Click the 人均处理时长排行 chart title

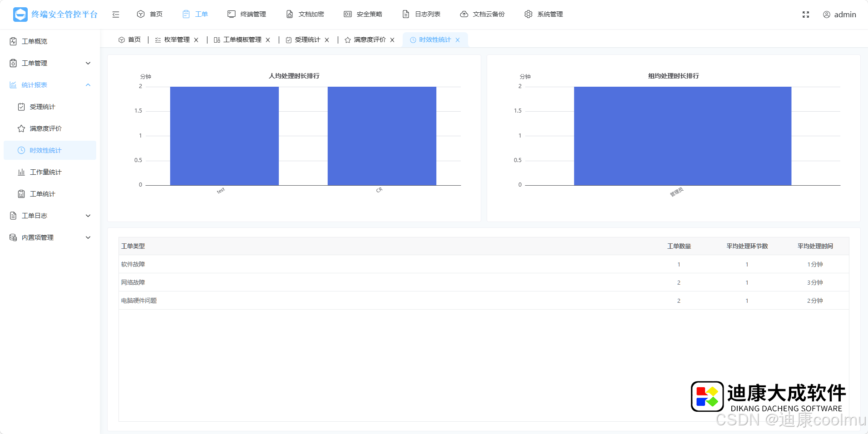[x=294, y=76]
